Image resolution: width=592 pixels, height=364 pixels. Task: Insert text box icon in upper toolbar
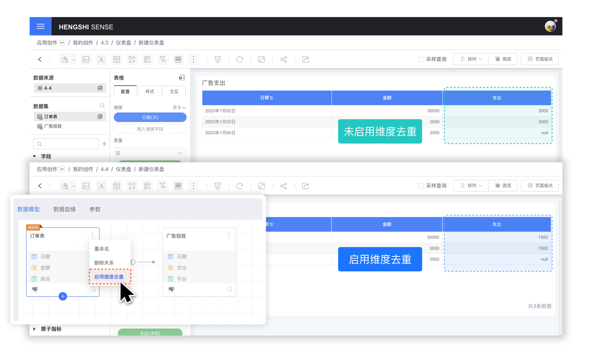(101, 59)
